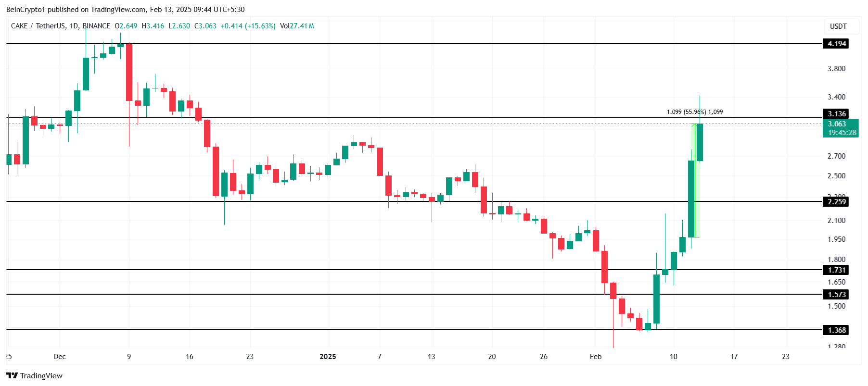Viewport: 868px width, 386px height.
Task: Select the 2025 marker on time axis
Action: pos(328,357)
